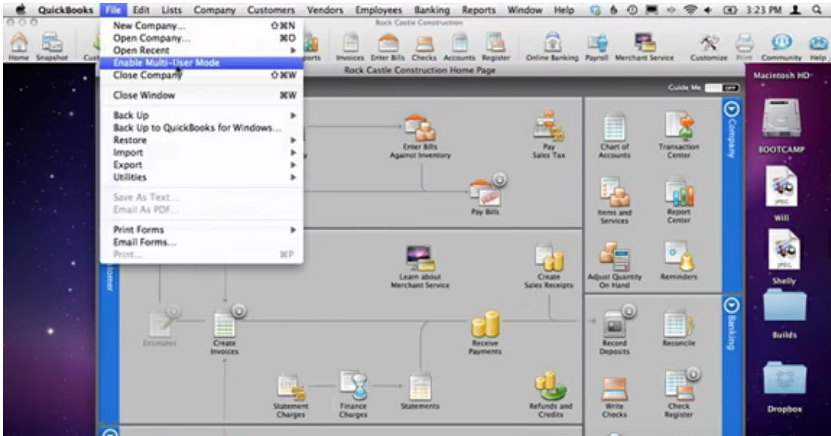The width and height of the screenshot is (831, 436).
Task: Collapse the Banking section chevron
Action: coord(731,305)
